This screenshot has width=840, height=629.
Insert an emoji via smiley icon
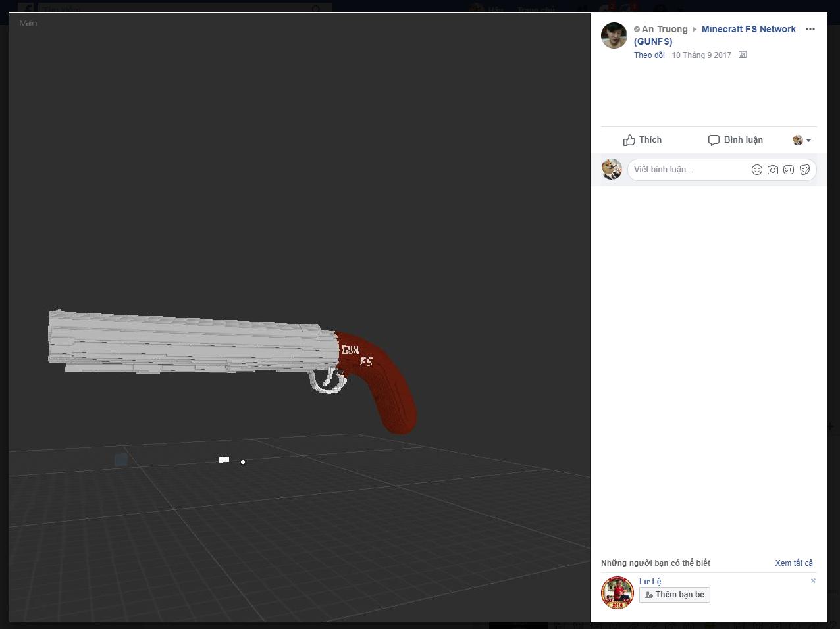pos(757,170)
